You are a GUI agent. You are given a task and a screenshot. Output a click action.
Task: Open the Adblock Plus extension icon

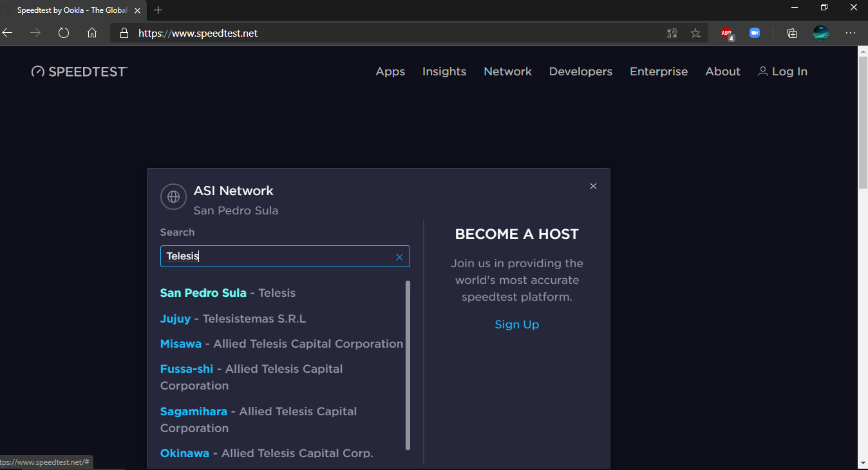point(727,33)
